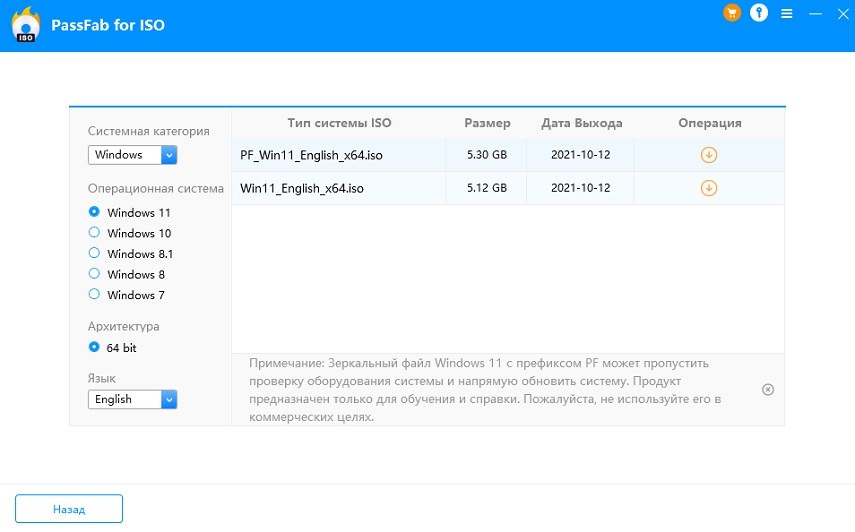Select Windows 8.1 radio option
The width and height of the screenshot is (855, 532).
pyautogui.click(x=94, y=253)
